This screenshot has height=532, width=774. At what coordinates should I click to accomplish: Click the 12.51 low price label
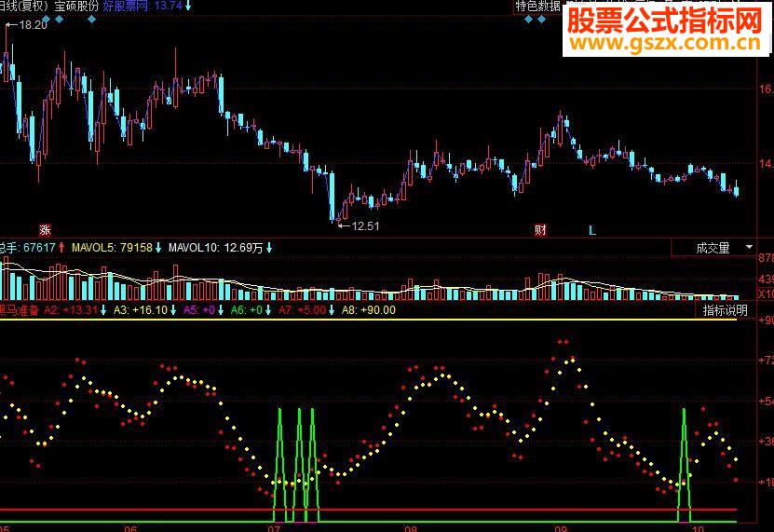click(x=365, y=226)
